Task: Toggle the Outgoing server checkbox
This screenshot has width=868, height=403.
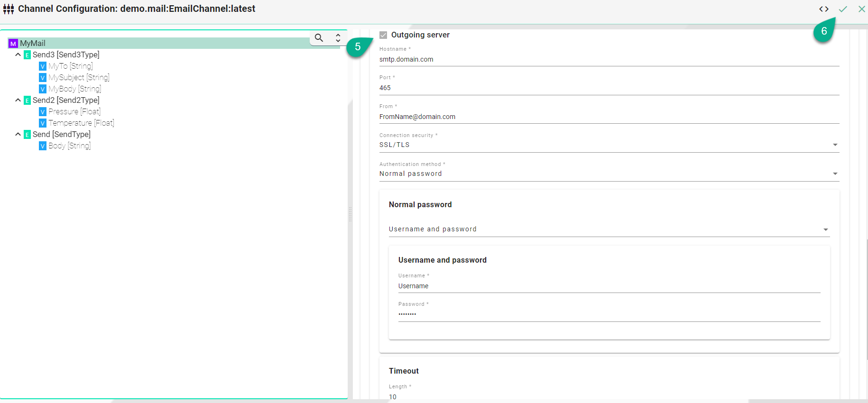Action: (x=383, y=35)
